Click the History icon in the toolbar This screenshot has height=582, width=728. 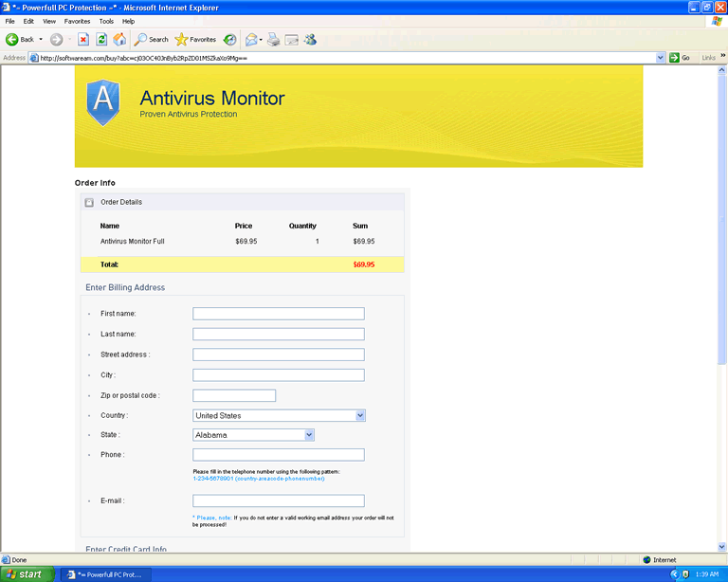click(230, 39)
